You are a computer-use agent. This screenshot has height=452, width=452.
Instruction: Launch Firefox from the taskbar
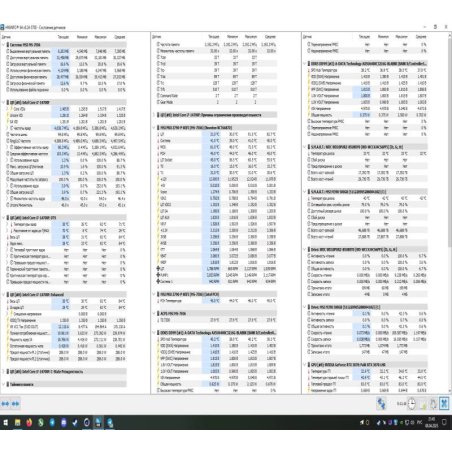[29, 422]
